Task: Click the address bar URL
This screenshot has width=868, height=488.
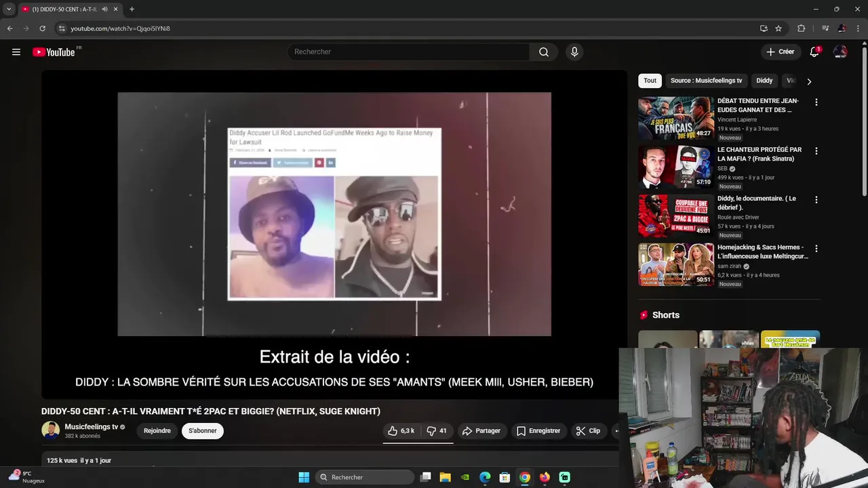Action: tap(121, 28)
